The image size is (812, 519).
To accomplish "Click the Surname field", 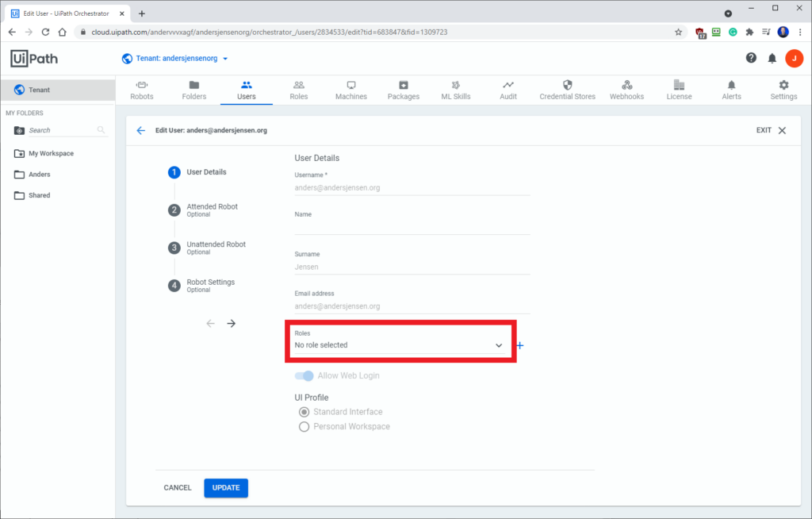I will pyautogui.click(x=412, y=267).
